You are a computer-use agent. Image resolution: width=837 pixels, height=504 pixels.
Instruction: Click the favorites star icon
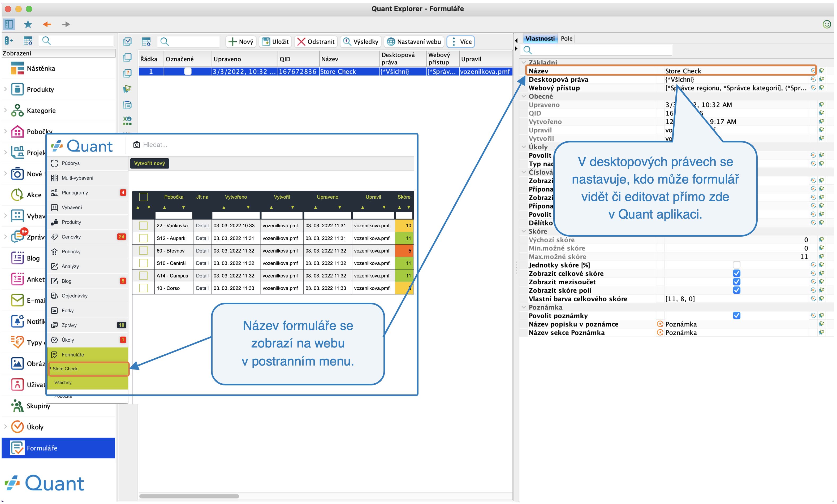click(x=28, y=24)
